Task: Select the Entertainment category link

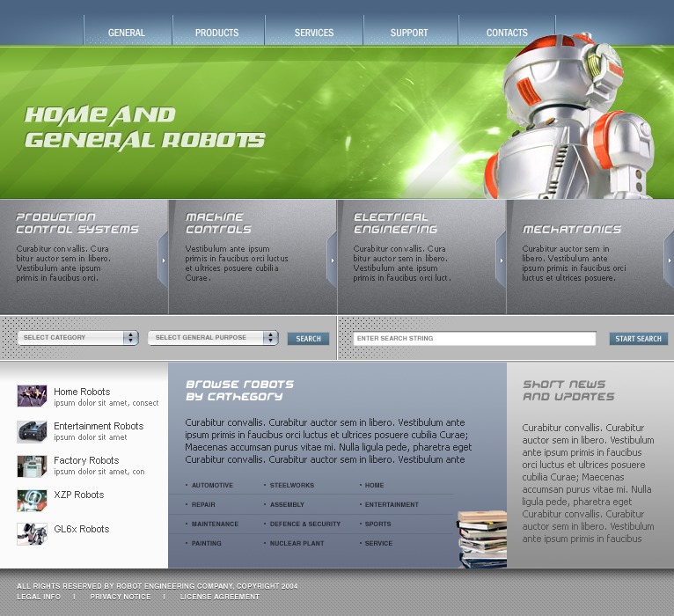Action: [392, 504]
